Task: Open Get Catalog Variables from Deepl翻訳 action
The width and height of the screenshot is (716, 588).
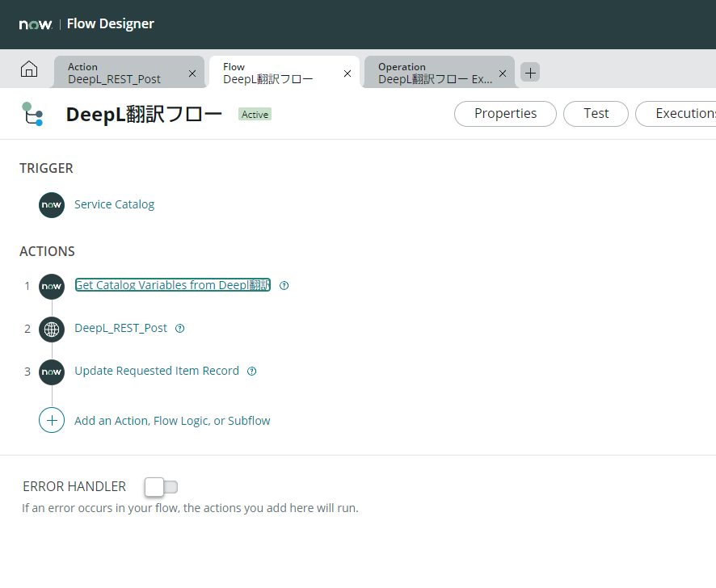Action: coord(173,285)
